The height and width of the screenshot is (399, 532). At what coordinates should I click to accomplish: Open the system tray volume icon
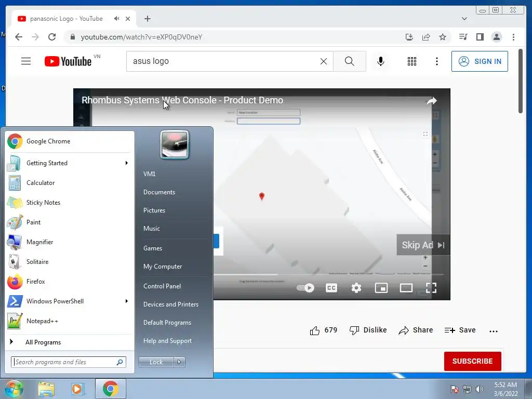[480, 389]
